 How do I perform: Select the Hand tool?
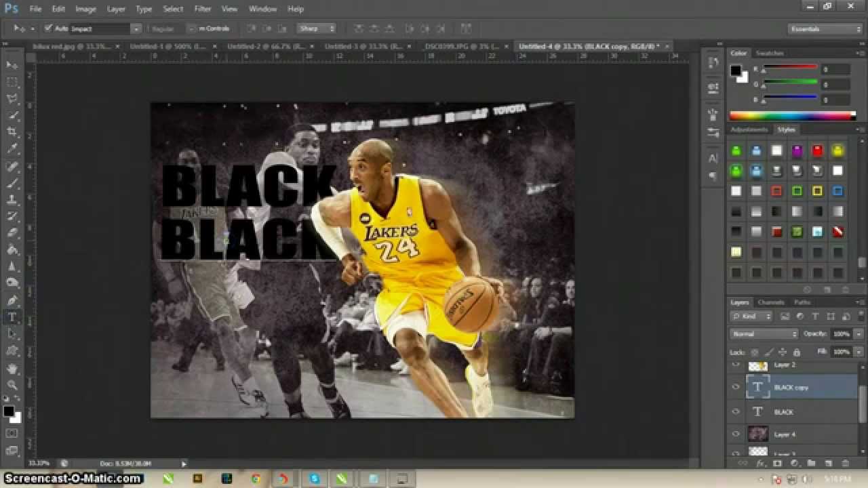coord(12,369)
